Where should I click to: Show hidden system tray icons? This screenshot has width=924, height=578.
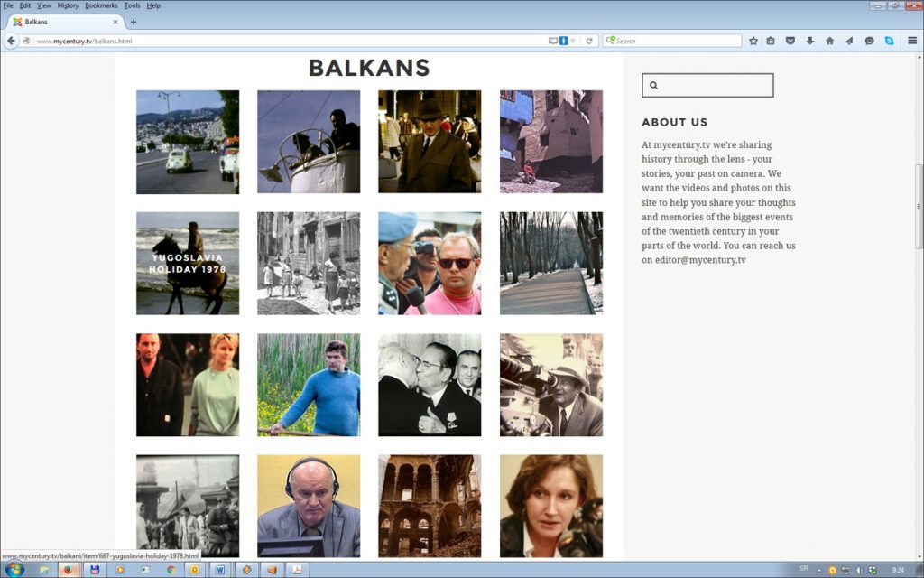tap(819, 570)
